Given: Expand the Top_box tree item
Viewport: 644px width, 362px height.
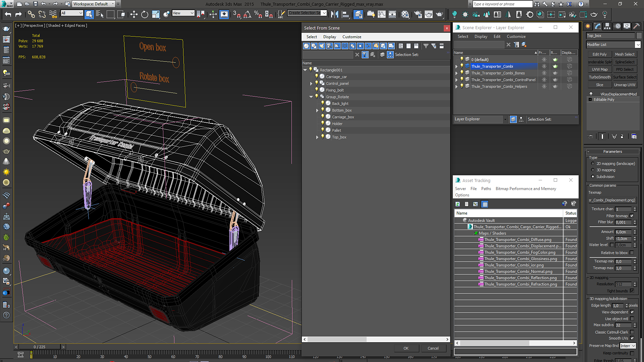Looking at the screenshot, I should [317, 136].
